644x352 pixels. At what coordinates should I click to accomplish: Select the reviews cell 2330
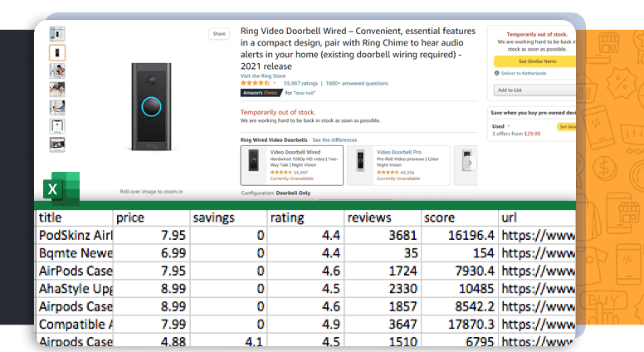[x=383, y=289]
